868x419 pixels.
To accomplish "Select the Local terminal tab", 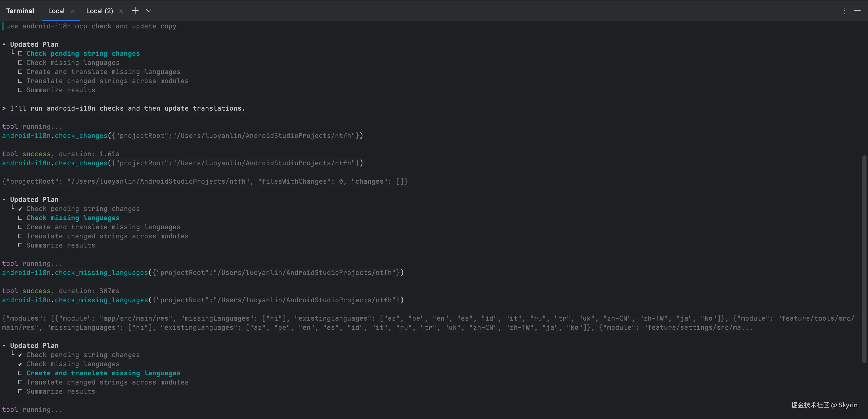I will click(56, 11).
